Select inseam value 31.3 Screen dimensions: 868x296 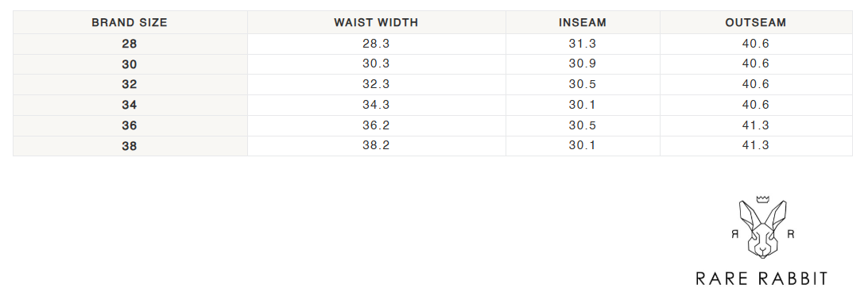point(583,44)
